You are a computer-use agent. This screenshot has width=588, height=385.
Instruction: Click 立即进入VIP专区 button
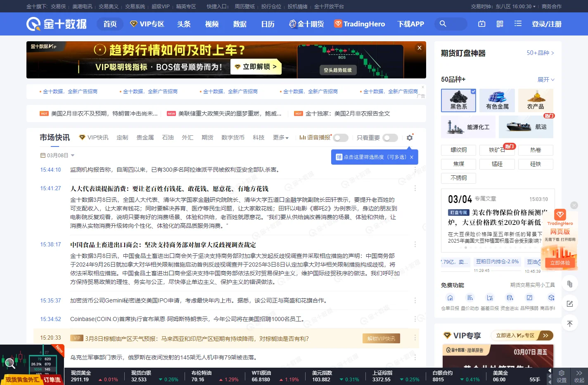click(522, 335)
